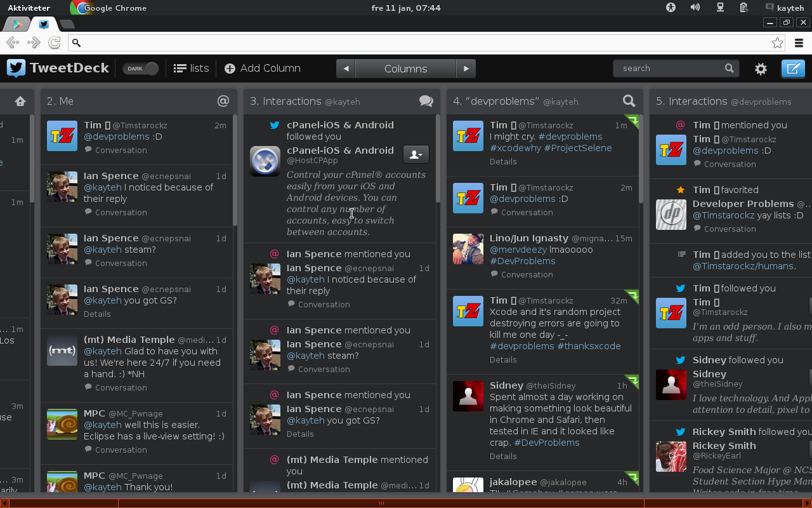The height and width of the screenshot is (508, 812).
Task: Go forward in Chrome
Action: [x=34, y=43]
